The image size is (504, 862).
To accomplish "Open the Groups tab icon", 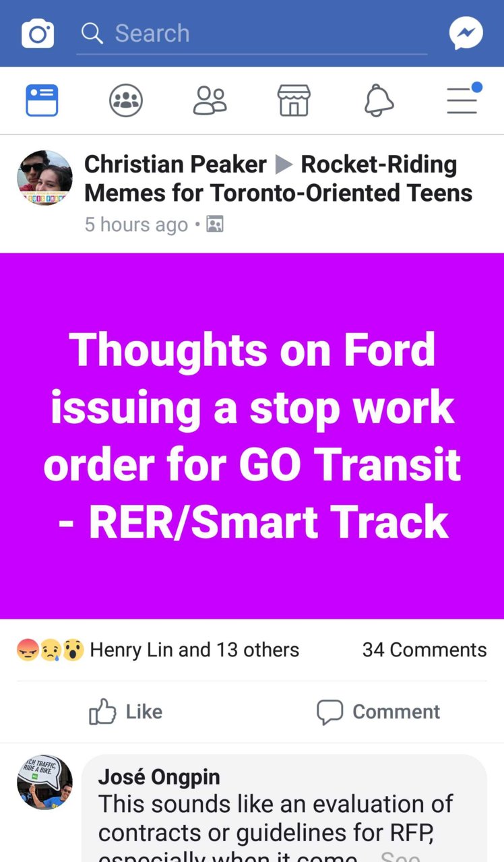I will (x=126, y=101).
